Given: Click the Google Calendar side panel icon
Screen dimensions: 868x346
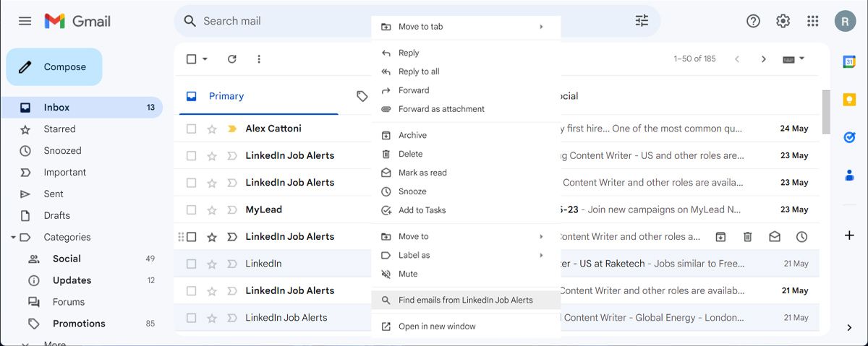Looking at the screenshot, I should tap(849, 62).
